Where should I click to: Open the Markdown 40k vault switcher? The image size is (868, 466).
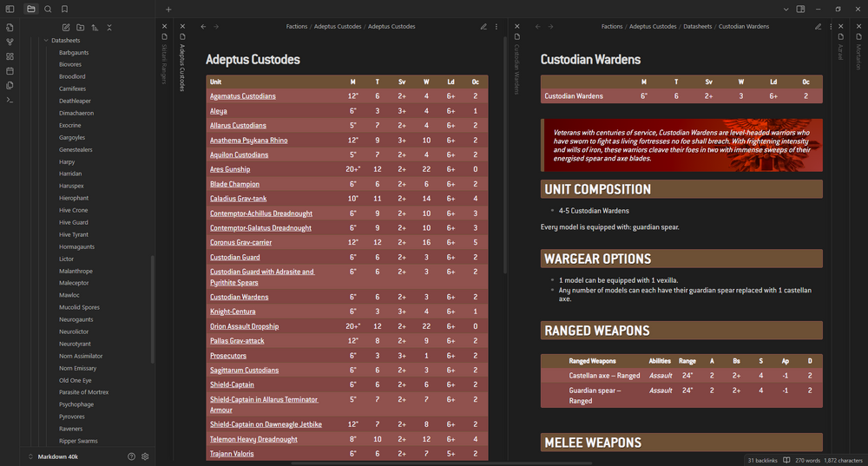pyautogui.click(x=54, y=456)
